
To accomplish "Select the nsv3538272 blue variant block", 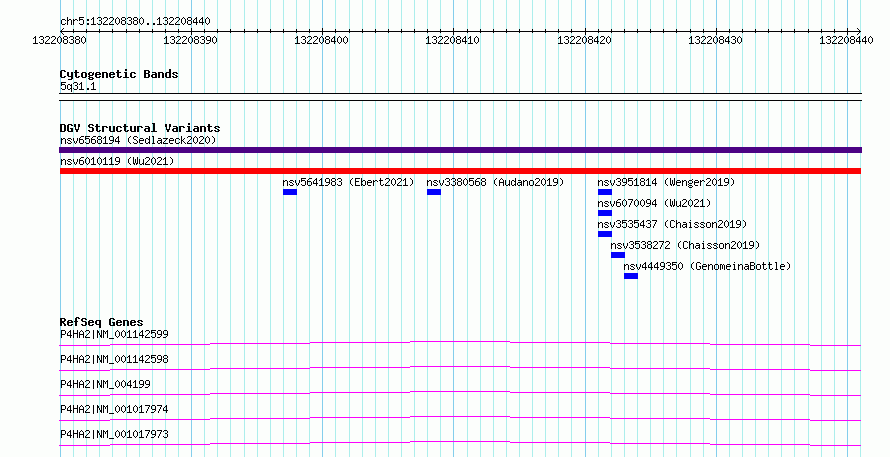I will tap(618, 255).
